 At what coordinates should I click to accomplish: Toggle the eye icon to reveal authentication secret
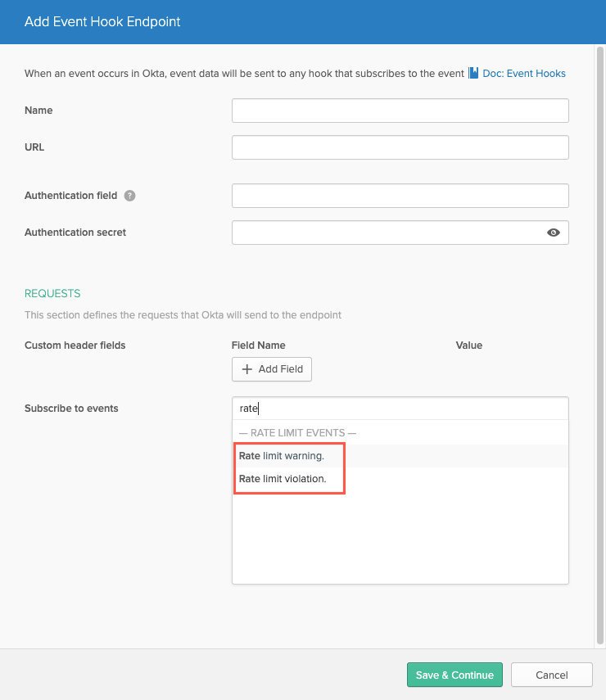[554, 233]
